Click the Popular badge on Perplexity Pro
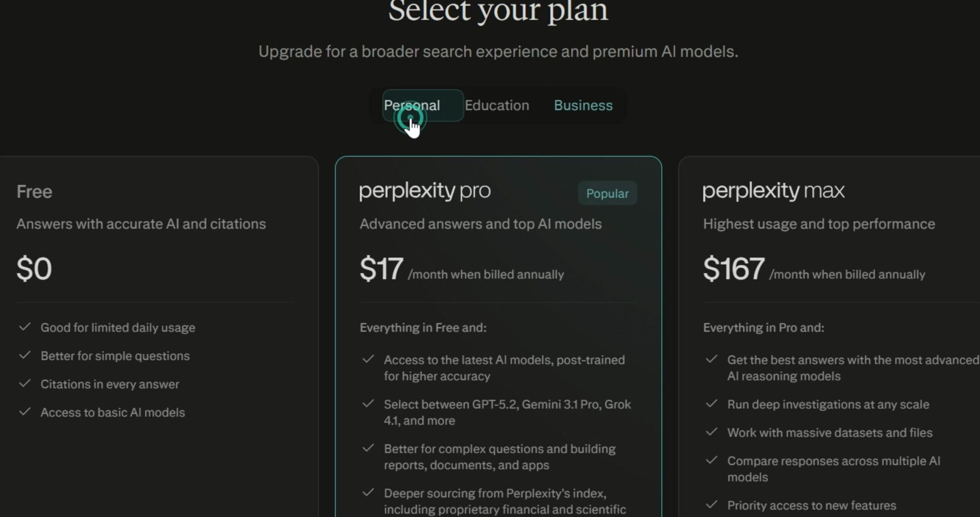This screenshot has width=980, height=517. coord(607,193)
